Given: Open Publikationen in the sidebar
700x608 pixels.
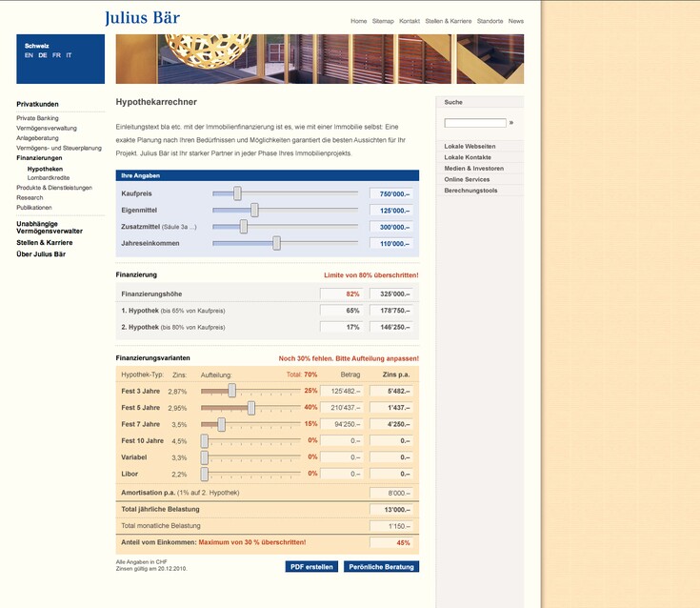Looking at the screenshot, I should 34,208.
